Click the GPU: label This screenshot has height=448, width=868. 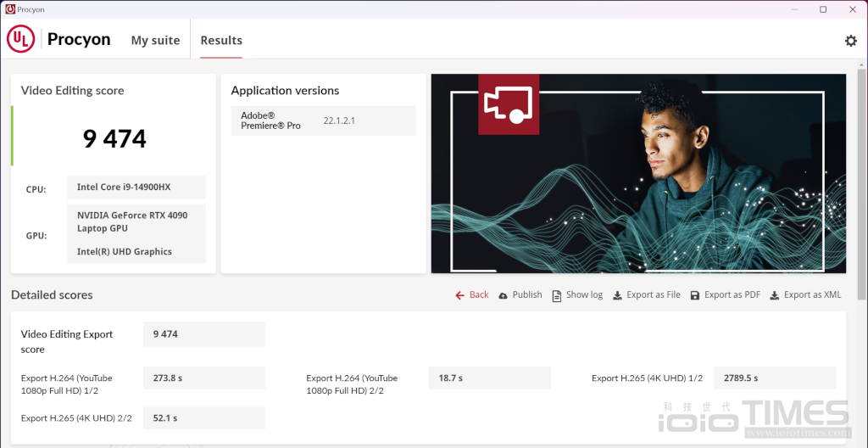[x=36, y=236]
